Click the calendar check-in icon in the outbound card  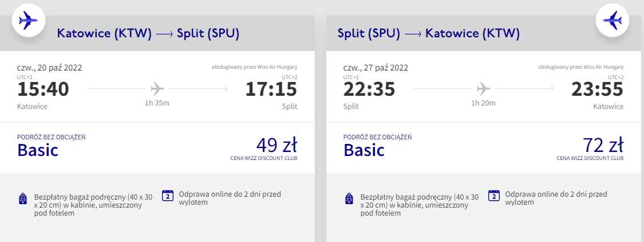168,195
